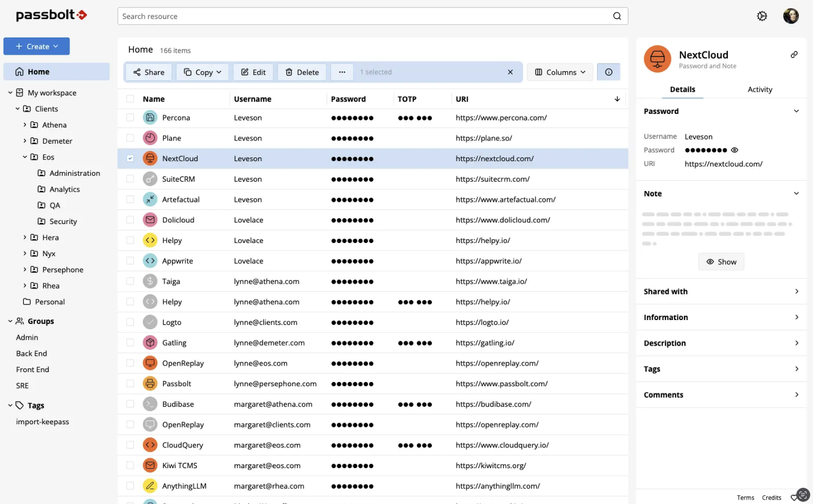Check the Budibase row checkbox
The image size is (813, 504).
[x=130, y=404]
